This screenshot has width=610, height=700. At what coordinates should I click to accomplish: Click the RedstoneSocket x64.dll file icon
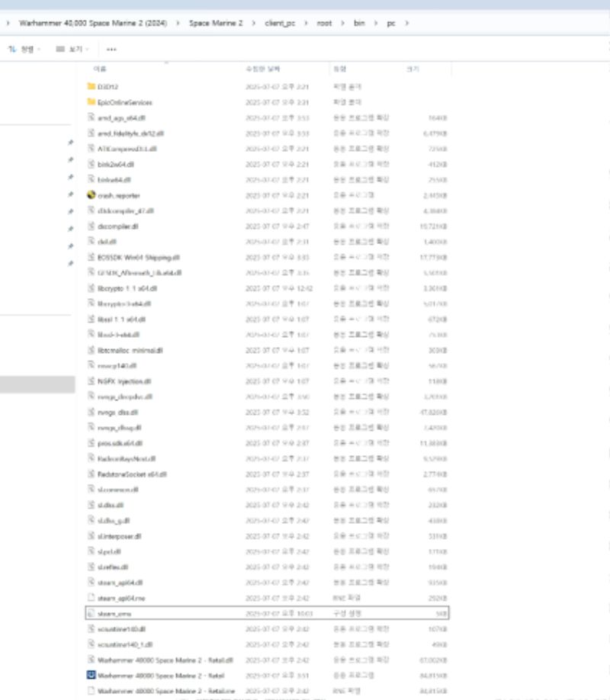[x=91, y=474]
